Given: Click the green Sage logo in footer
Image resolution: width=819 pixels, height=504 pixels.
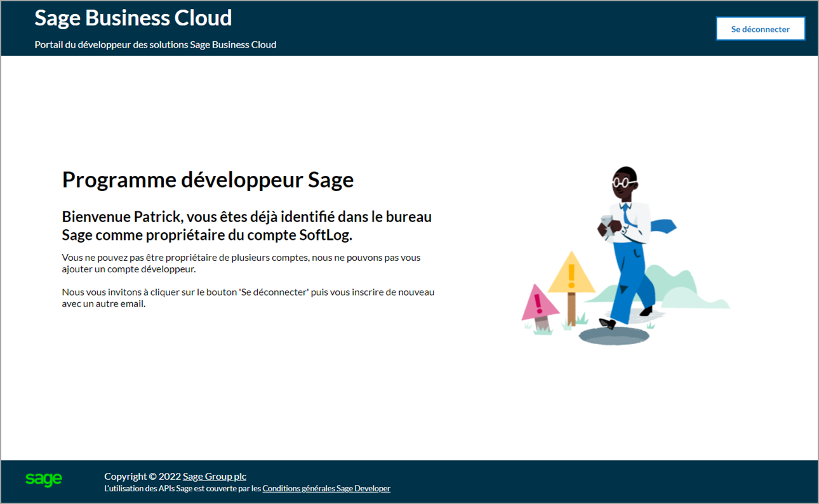Looking at the screenshot, I should click(44, 479).
